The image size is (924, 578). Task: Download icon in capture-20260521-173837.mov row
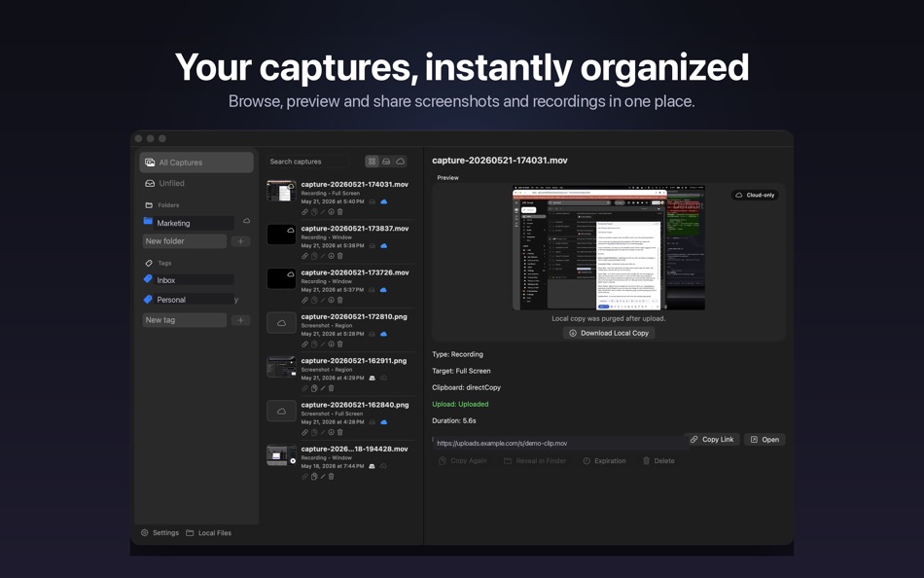click(331, 256)
